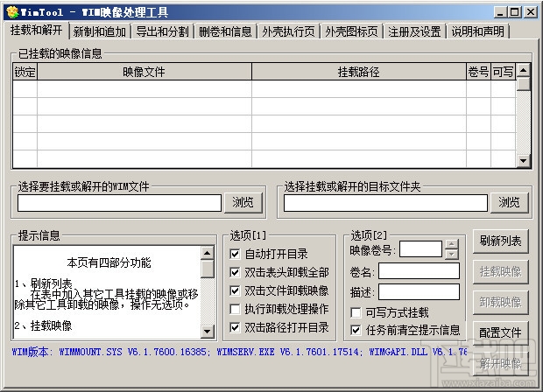Maximize the WimTool window
The image size is (543, 392).
(515, 12)
